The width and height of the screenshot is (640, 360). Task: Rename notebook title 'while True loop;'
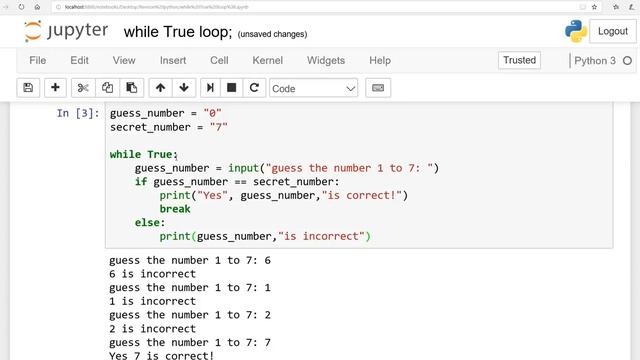click(178, 32)
